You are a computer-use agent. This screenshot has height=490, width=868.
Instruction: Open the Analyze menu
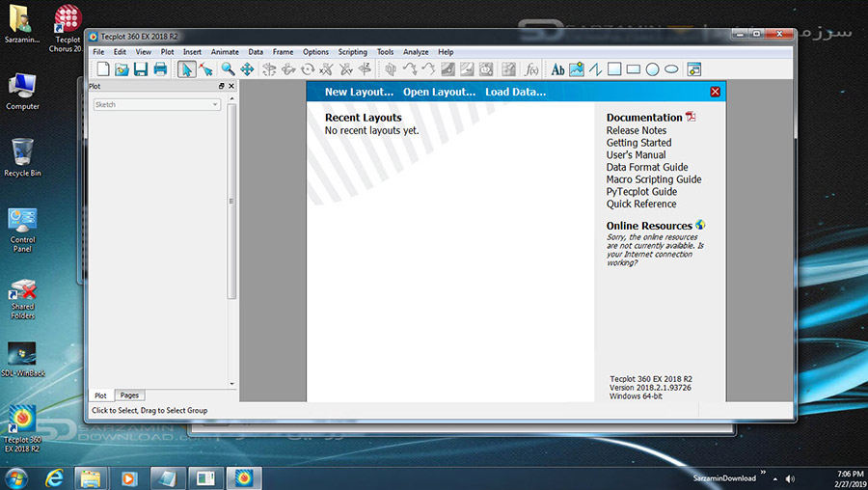[x=416, y=52]
